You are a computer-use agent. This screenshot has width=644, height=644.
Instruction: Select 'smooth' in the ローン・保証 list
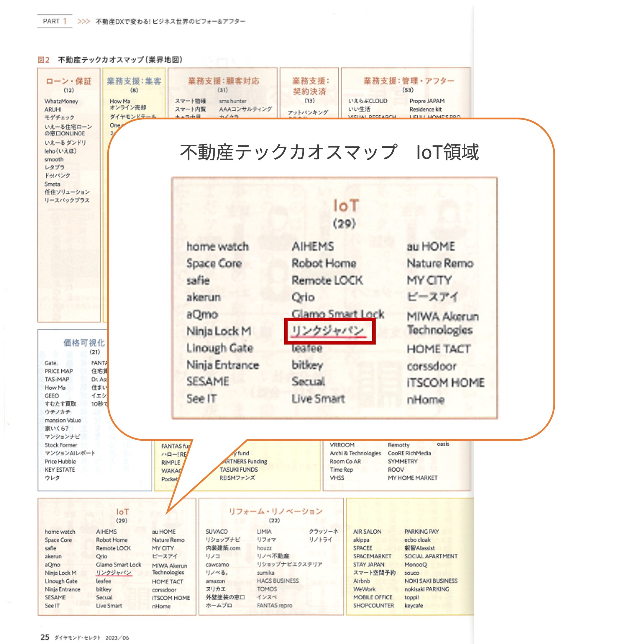pos(54,159)
